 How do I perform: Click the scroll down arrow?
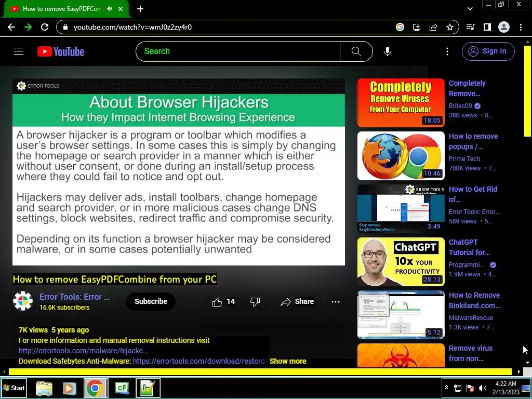pos(527,362)
